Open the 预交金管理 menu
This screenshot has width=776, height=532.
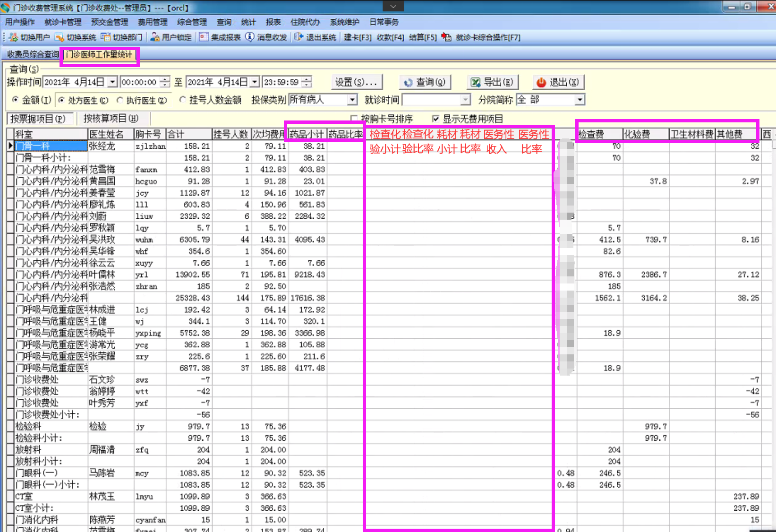click(x=110, y=22)
